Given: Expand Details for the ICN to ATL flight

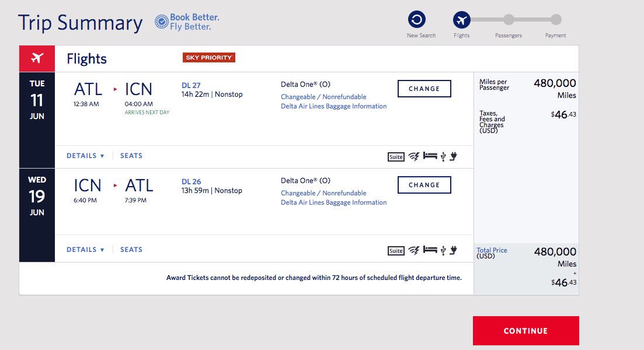Looking at the screenshot, I should pyautogui.click(x=85, y=250).
